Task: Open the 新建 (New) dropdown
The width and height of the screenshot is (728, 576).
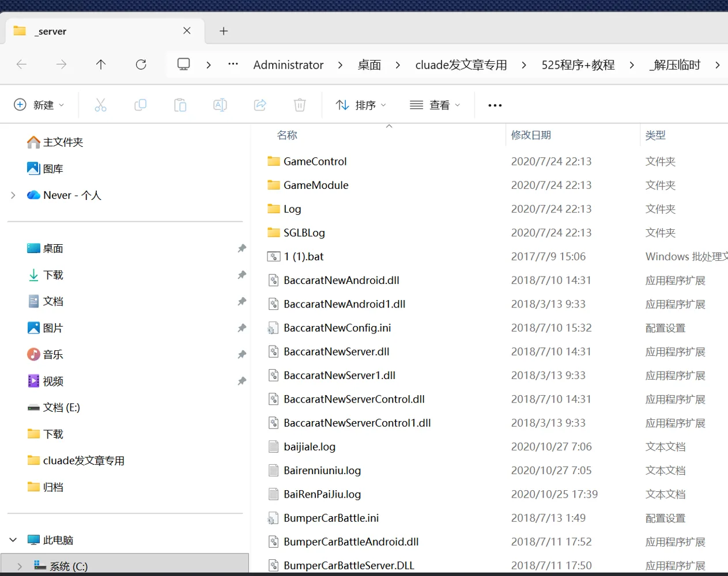Action: [x=39, y=105]
